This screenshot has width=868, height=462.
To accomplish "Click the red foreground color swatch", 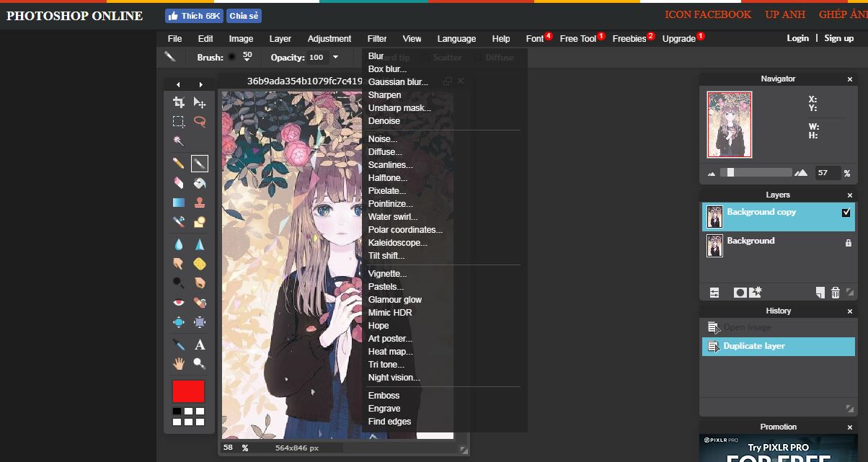I will coord(188,391).
